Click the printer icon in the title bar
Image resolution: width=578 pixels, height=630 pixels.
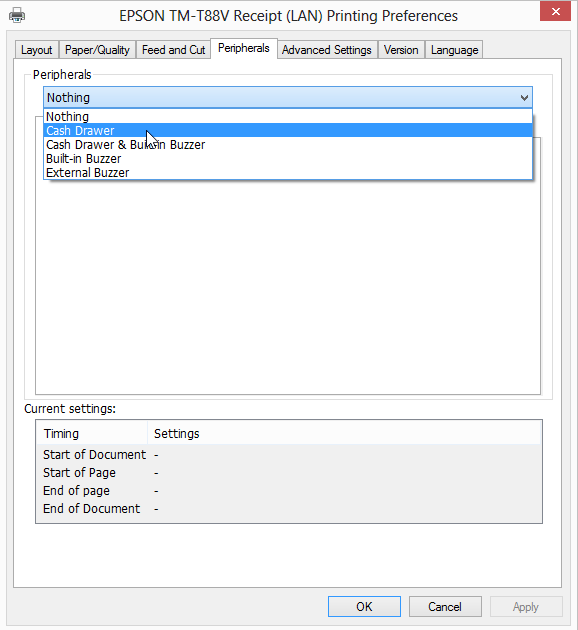click(x=17, y=15)
